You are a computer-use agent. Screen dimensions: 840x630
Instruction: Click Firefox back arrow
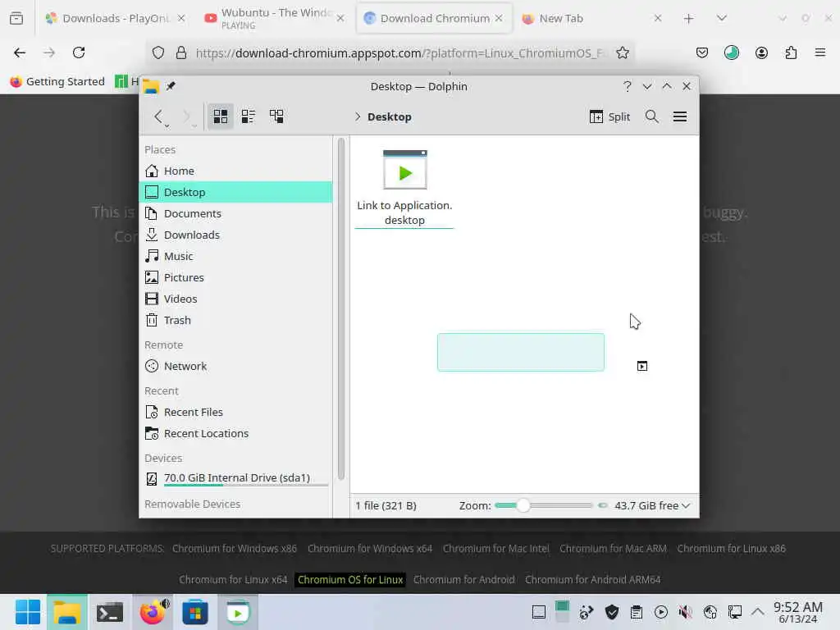coord(20,52)
